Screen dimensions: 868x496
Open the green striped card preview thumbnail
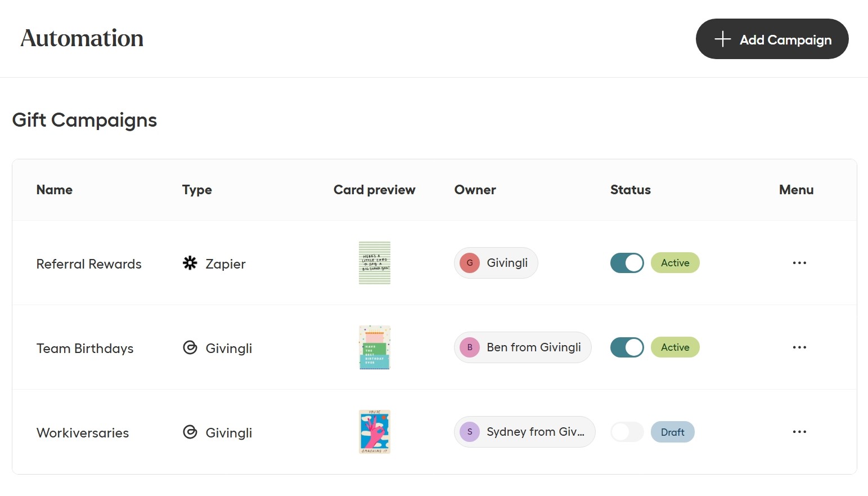coord(375,263)
